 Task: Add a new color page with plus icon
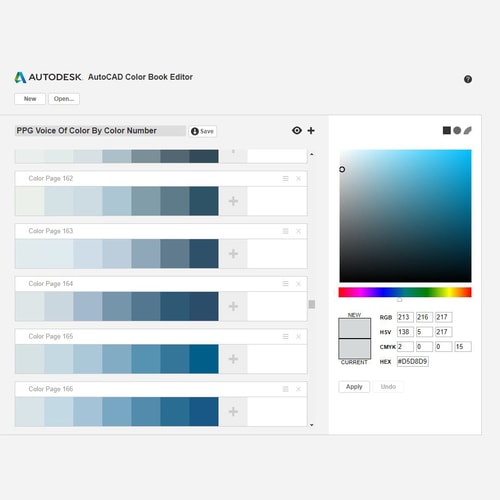(311, 130)
